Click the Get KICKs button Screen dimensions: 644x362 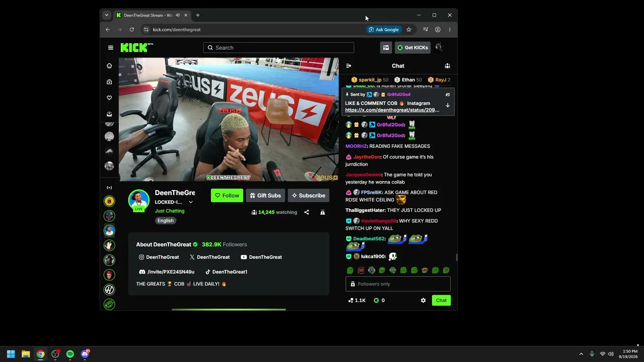[x=413, y=48]
